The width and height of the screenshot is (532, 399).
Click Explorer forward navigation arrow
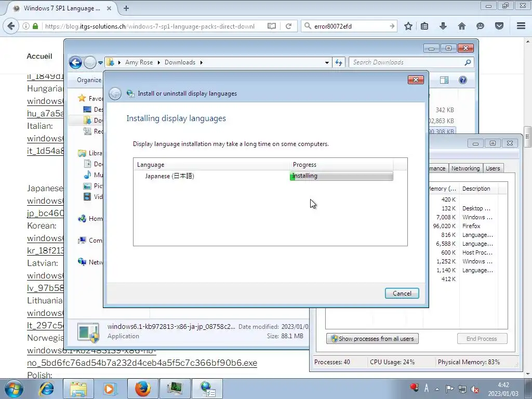coord(90,62)
